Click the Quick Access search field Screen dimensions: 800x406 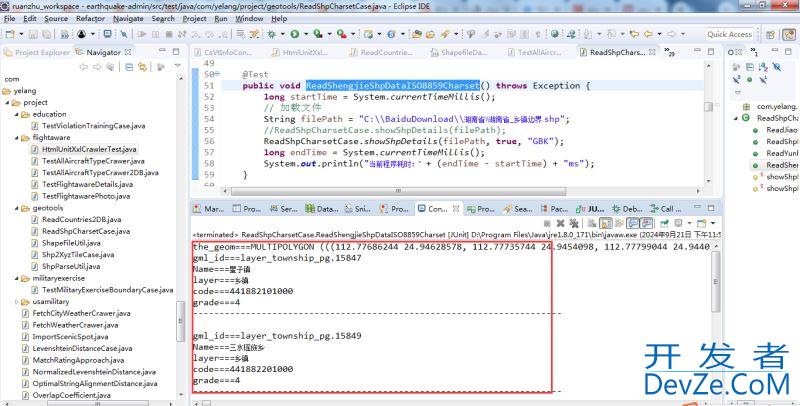tap(730, 34)
